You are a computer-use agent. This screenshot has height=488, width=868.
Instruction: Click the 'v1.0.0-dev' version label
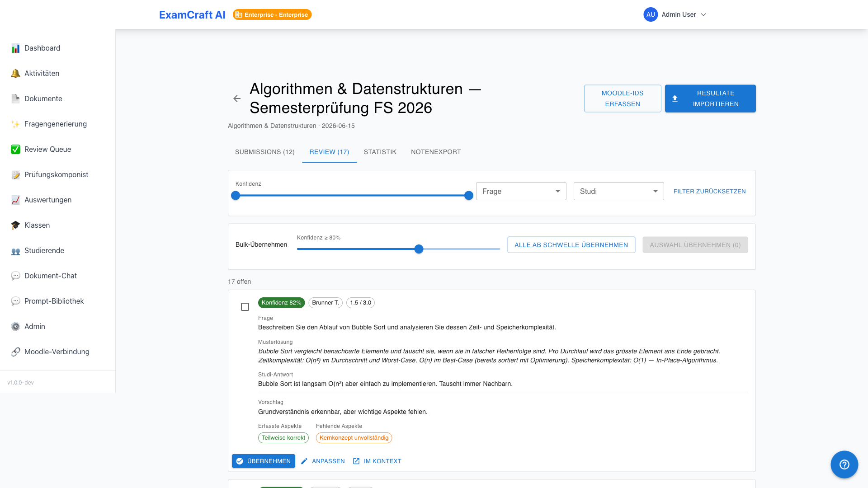(20, 383)
